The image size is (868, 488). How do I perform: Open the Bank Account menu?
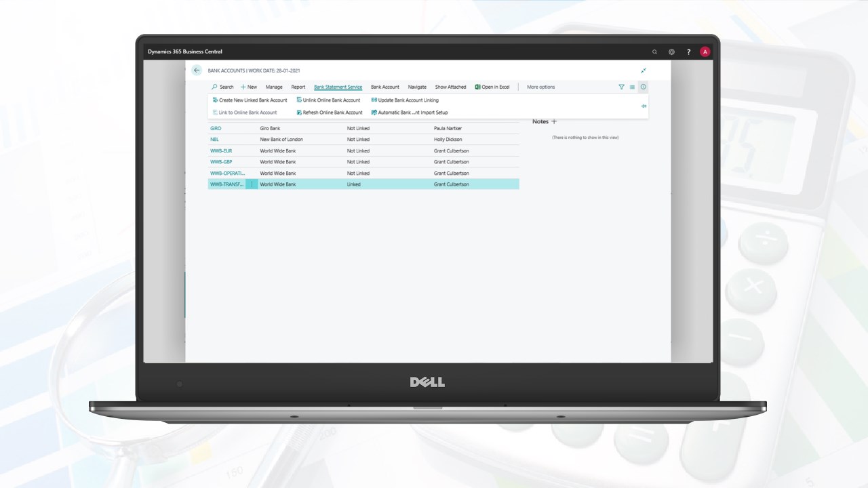tap(385, 87)
